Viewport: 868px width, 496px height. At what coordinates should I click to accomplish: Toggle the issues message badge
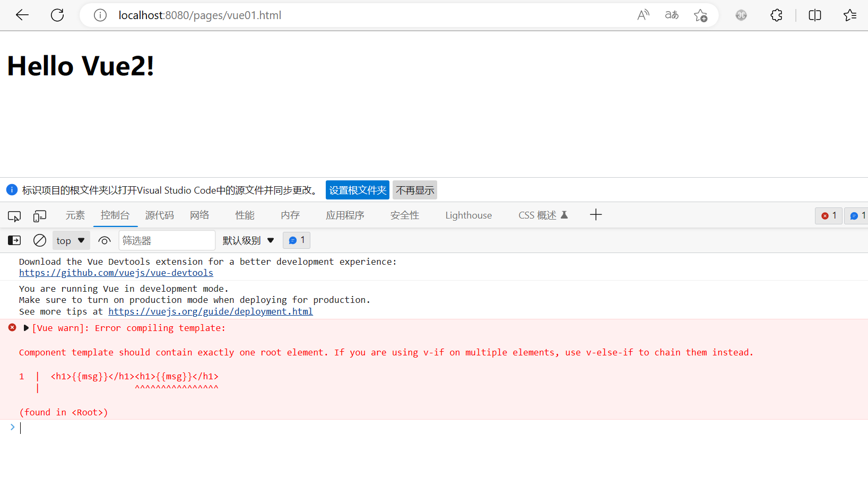coord(856,215)
